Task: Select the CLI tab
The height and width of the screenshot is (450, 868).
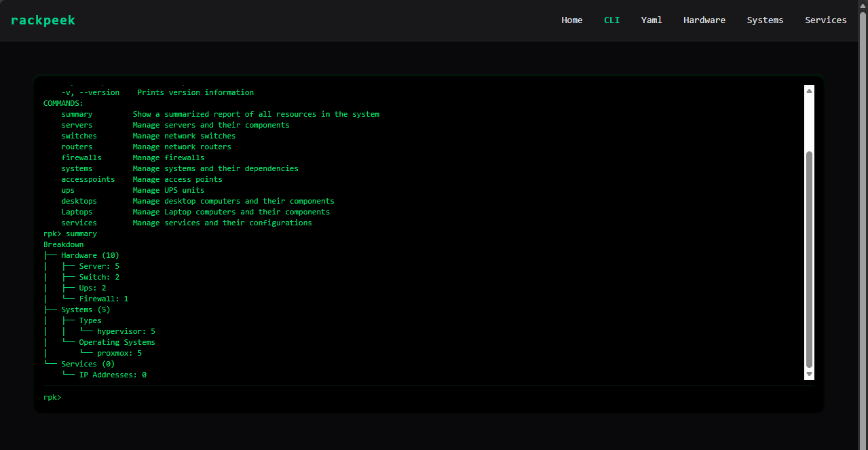Action: click(x=611, y=20)
